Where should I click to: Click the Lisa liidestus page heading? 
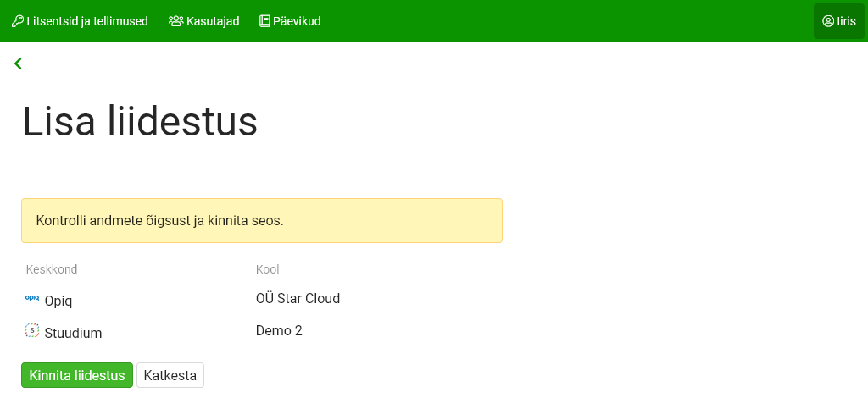(x=140, y=122)
